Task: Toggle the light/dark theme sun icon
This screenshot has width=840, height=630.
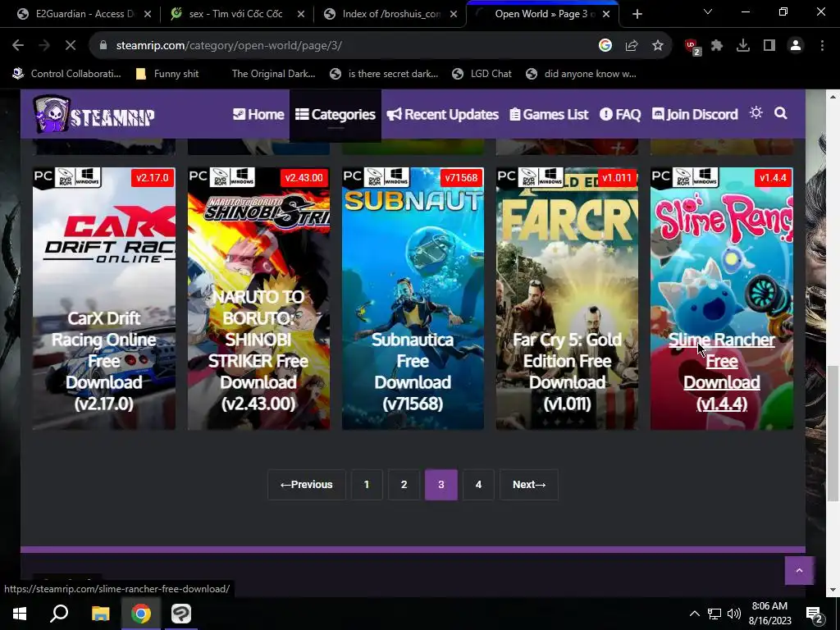Action: pos(756,112)
